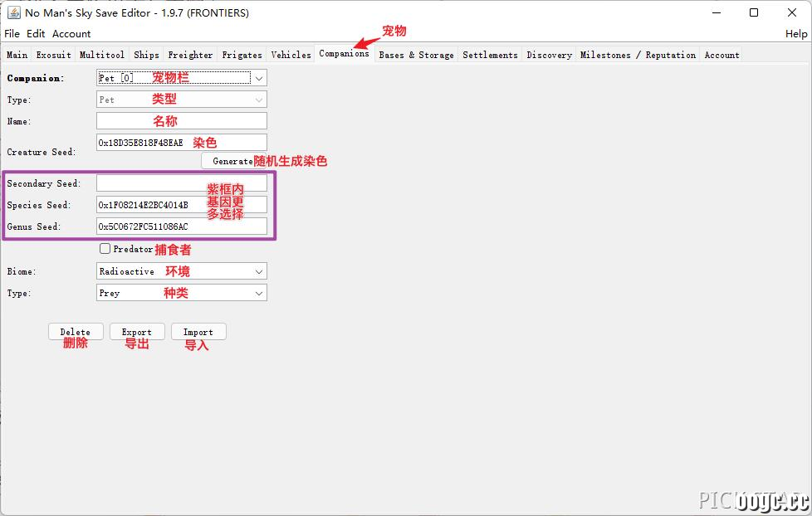Switch to the Multitool tab
Image resolution: width=812 pixels, height=516 pixels.
point(102,55)
